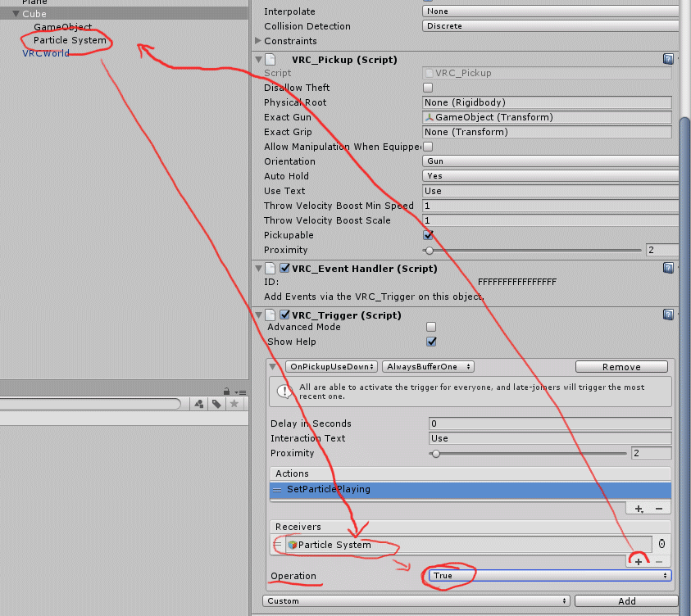This screenshot has height=616, width=691.
Task: Add a new action with the Actions plus icon
Action: point(639,509)
